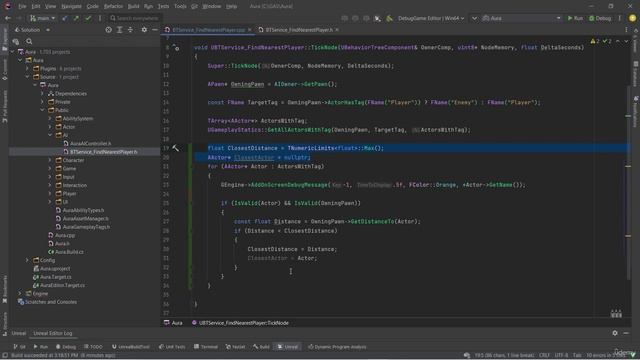The image size is (640, 360).
Task: Click the Git commit checkmark icon
Action: [x=88, y=18]
